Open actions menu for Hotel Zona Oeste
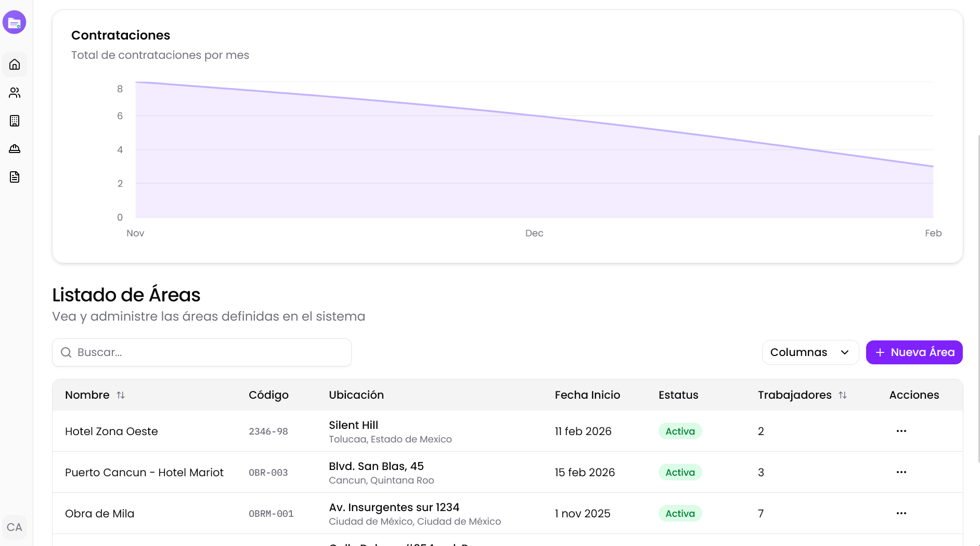This screenshot has height=546, width=980. [x=901, y=431]
